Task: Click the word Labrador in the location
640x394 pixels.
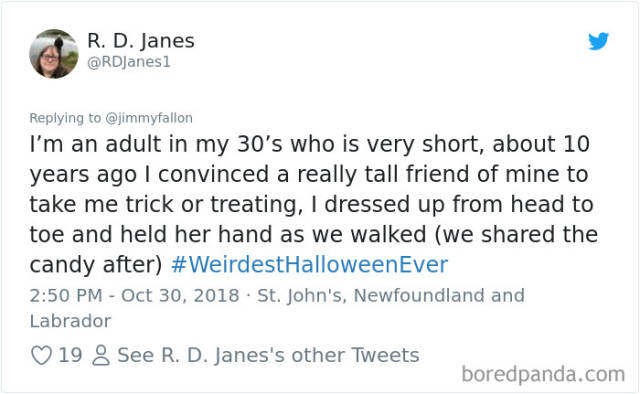Action: pos(70,321)
